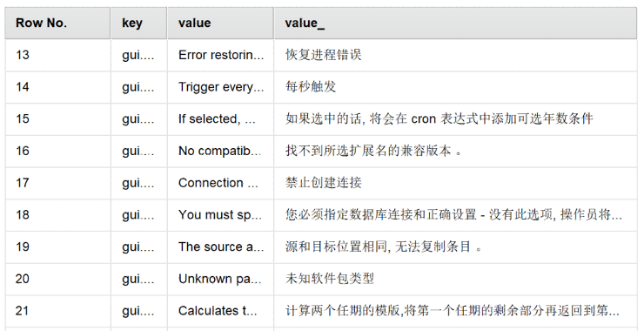Select row number 13 cell
The width and height of the screenshot is (644, 331).
point(57,55)
